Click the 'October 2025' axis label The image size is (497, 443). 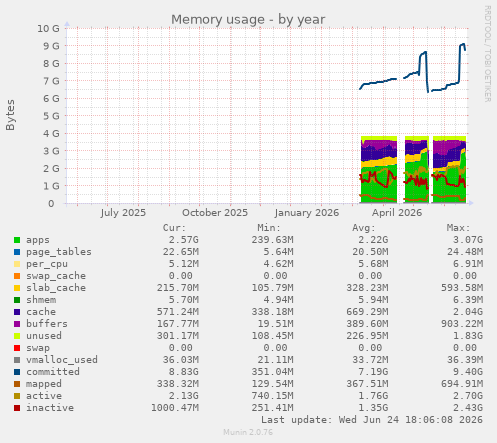(215, 213)
